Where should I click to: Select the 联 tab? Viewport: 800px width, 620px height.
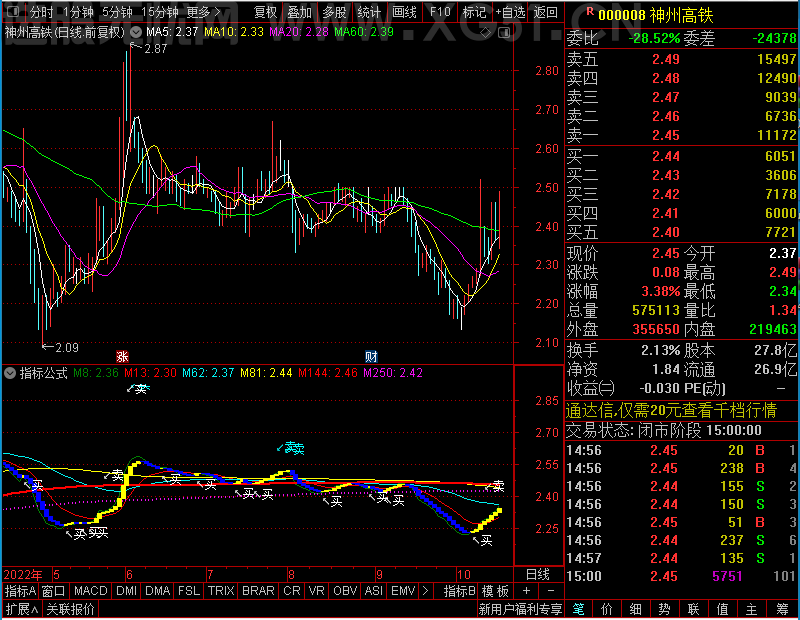click(x=693, y=609)
